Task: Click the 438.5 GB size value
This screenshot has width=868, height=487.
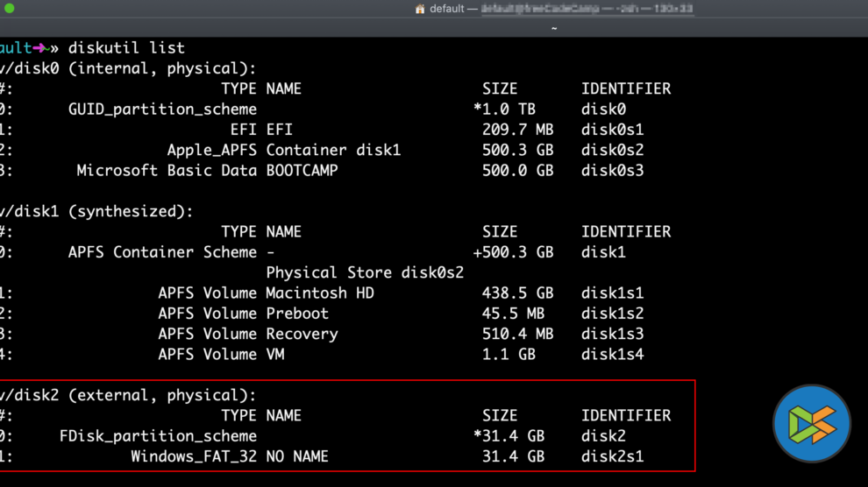Action: click(517, 293)
